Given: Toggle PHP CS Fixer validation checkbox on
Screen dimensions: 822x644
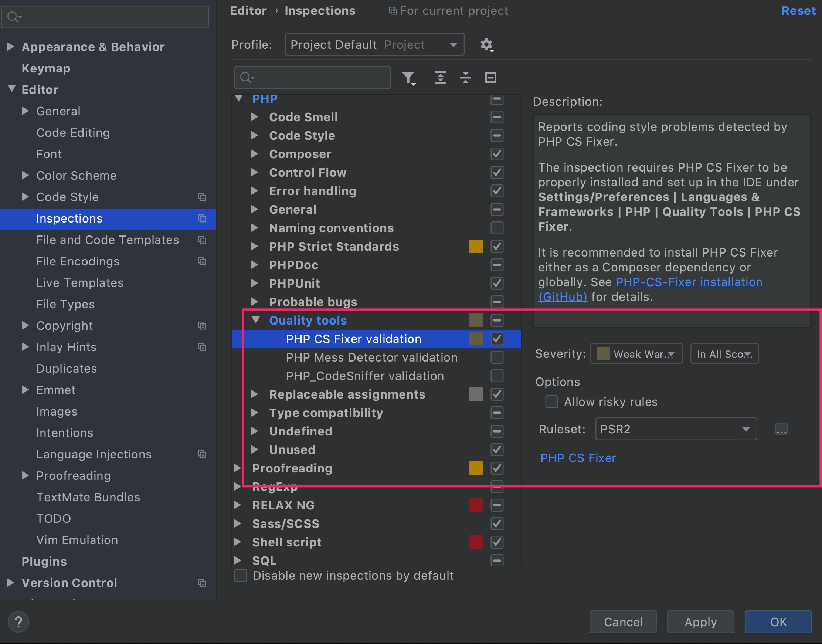Looking at the screenshot, I should [497, 339].
